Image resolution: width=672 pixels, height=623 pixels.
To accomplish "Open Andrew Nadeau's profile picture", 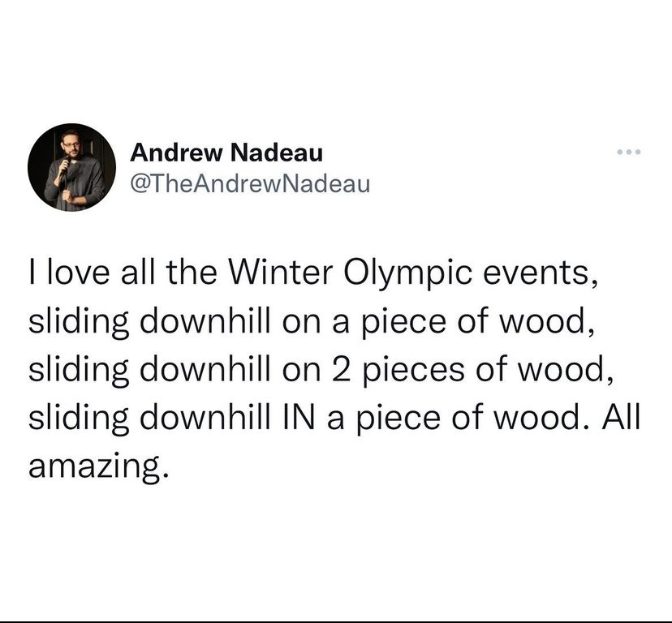I will 71,168.
